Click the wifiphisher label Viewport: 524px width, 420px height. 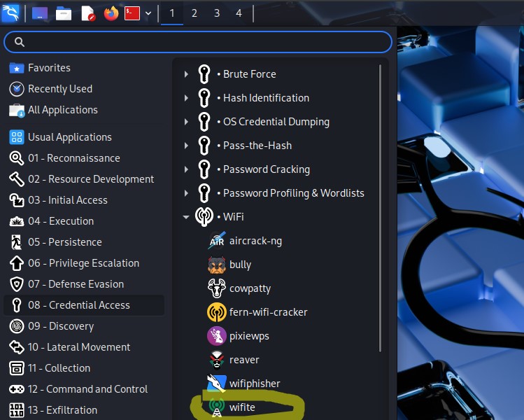click(255, 384)
